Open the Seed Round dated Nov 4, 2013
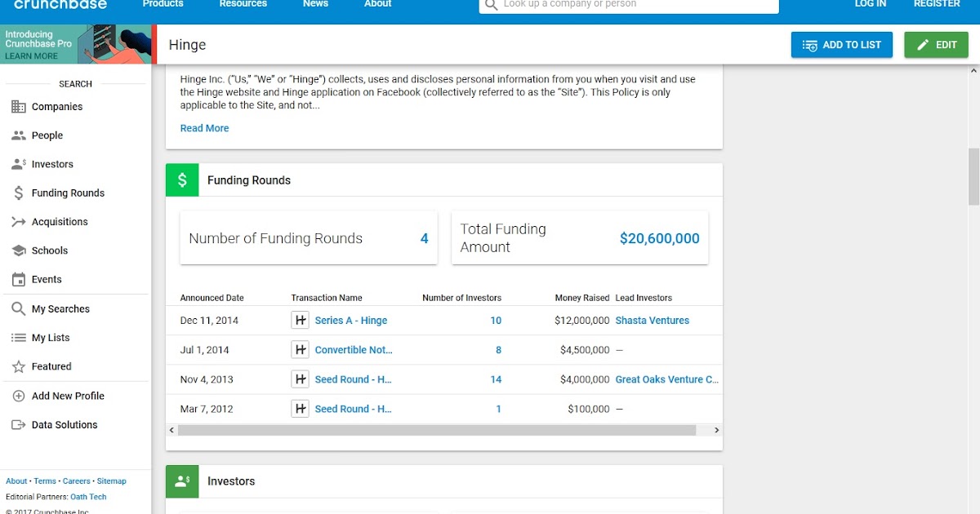 [x=354, y=379]
